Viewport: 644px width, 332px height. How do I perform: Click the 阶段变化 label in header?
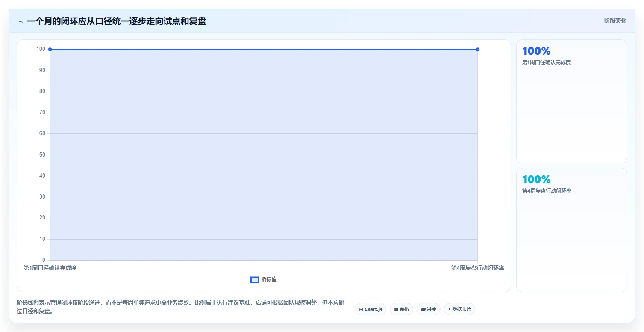click(x=615, y=21)
